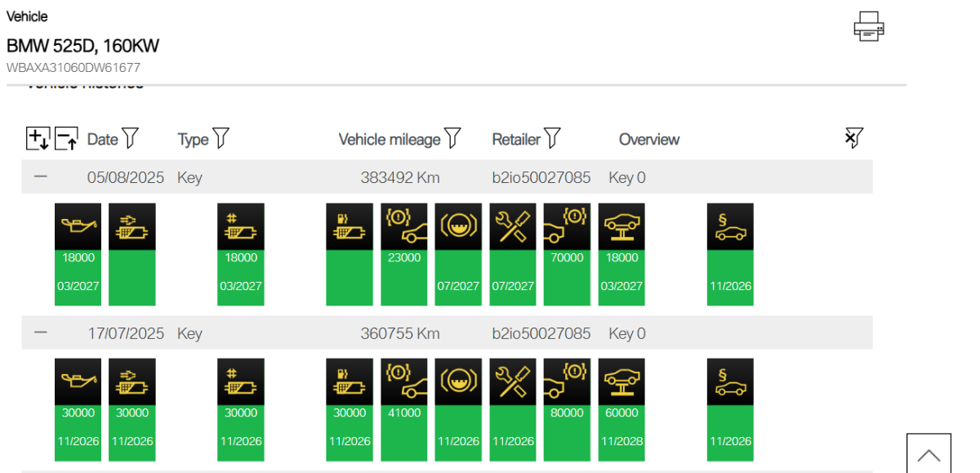
Task: Open the Vehicle mileage filter
Action: 452,139
